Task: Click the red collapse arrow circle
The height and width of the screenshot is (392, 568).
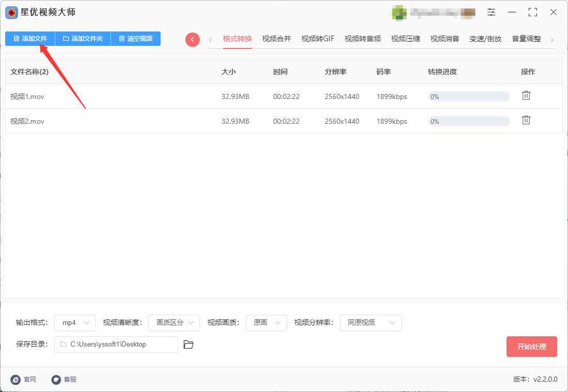Action: [193, 39]
